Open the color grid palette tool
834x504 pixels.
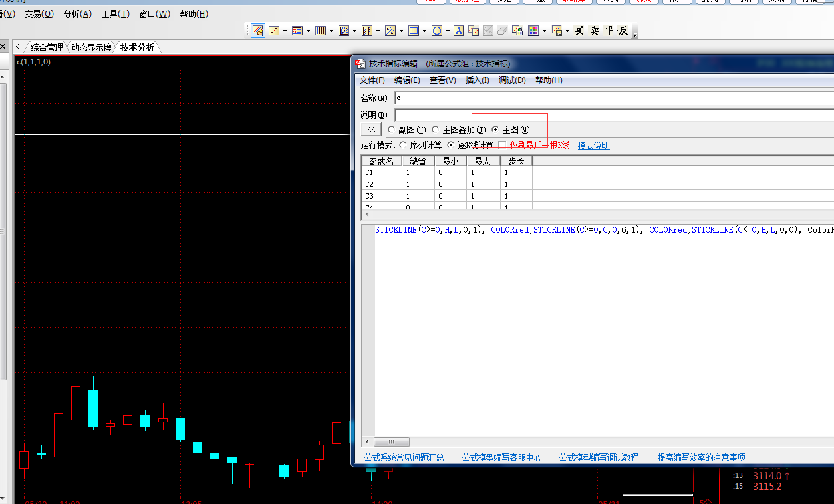533,31
